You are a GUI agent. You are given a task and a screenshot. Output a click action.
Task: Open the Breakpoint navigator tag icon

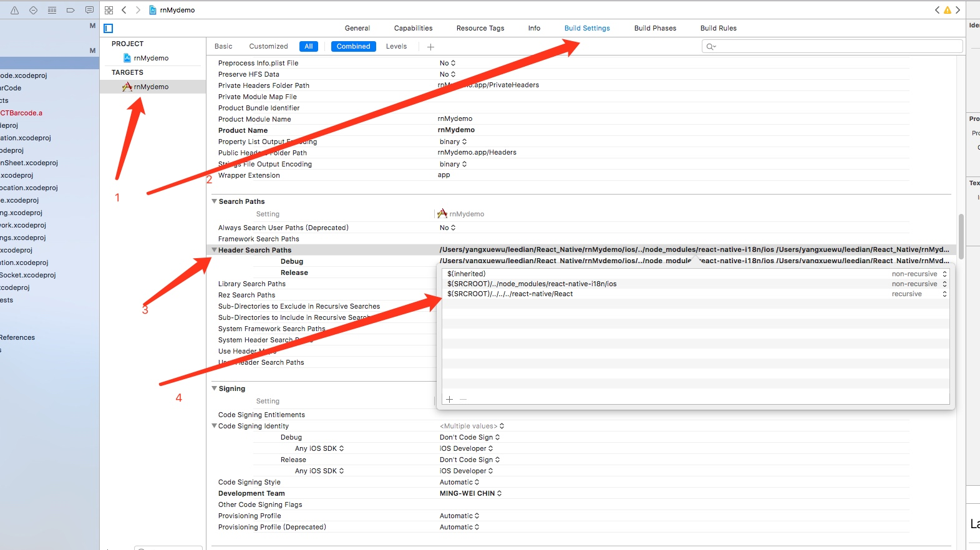click(70, 10)
